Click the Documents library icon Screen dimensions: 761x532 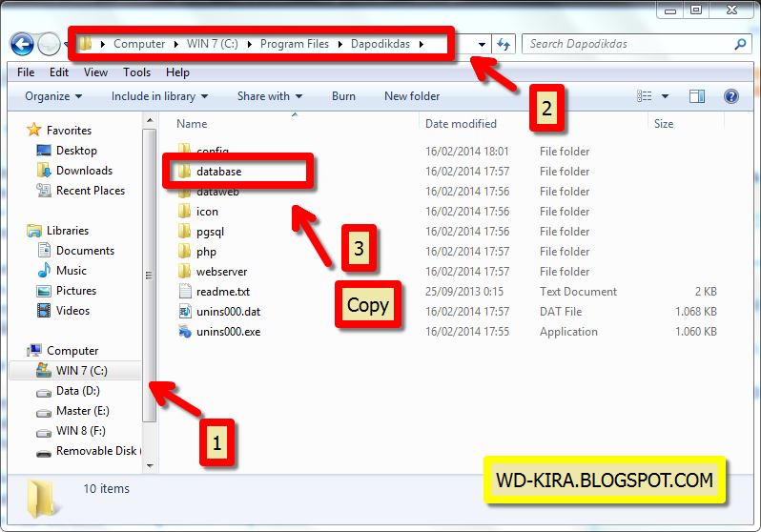(x=44, y=250)
